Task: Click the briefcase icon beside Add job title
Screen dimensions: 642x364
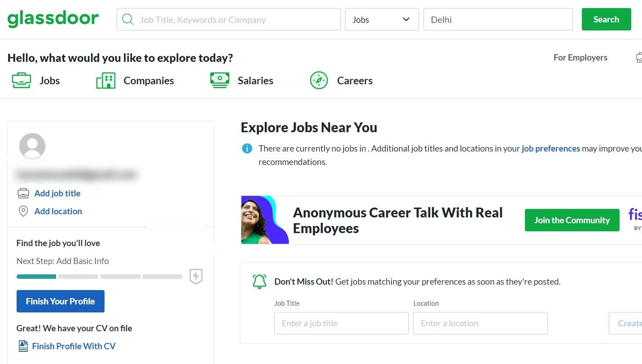Action: click(x=23, y=193)
